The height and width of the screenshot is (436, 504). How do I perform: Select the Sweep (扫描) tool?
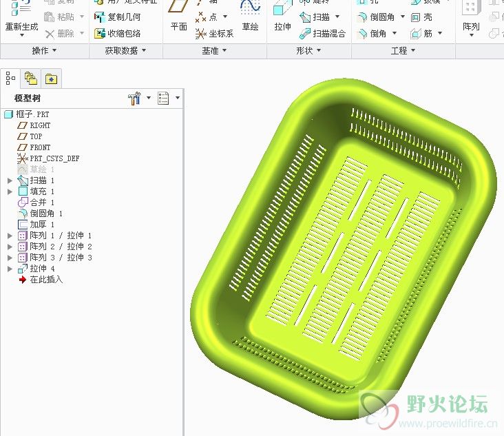[x=315, y=17]
